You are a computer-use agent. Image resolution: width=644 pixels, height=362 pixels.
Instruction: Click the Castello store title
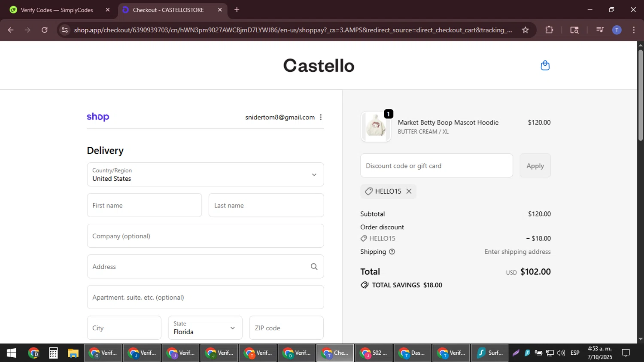point(319,65)
